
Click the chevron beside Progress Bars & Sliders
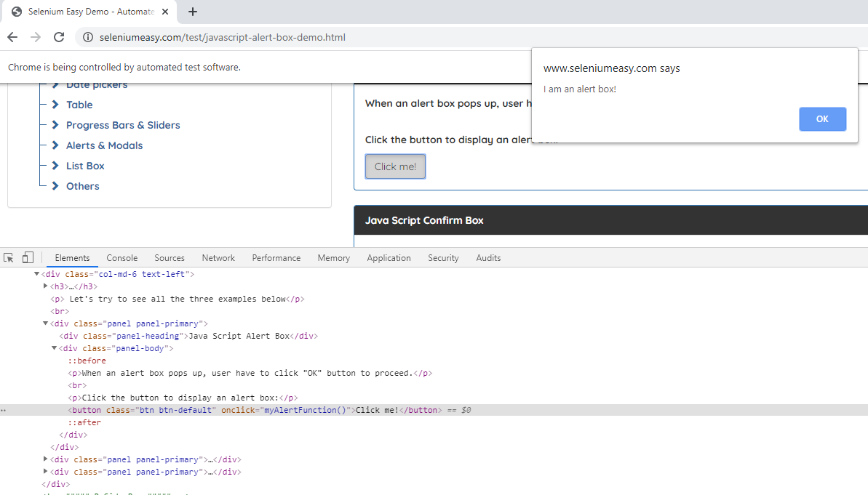pos(55,125)
